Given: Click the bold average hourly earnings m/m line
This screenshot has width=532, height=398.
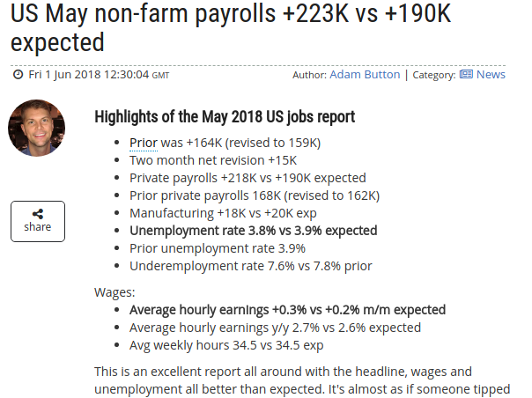Looking at the screenshot, I should [x=287, y=310].
